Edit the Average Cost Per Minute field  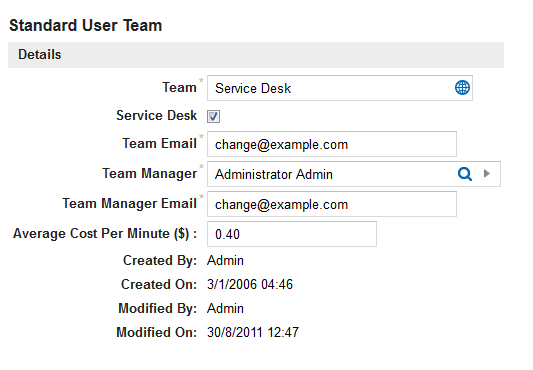click(x=292, y=234)
